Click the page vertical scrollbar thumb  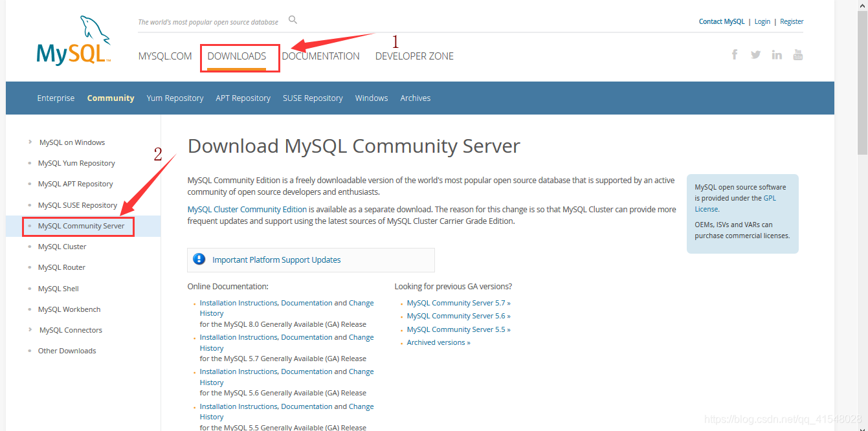pos(862,82)
